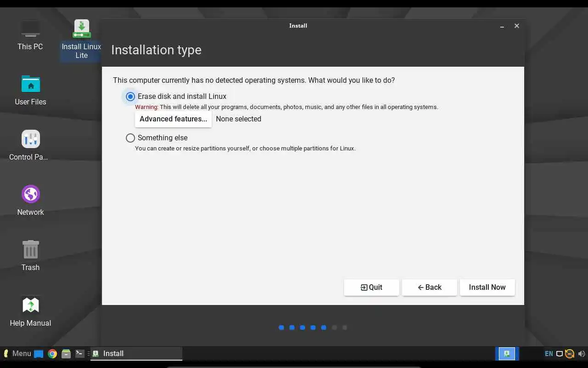Click installer tray icon in blue box
This screenshot has width=588, height=368.
(x=507, y=354)
